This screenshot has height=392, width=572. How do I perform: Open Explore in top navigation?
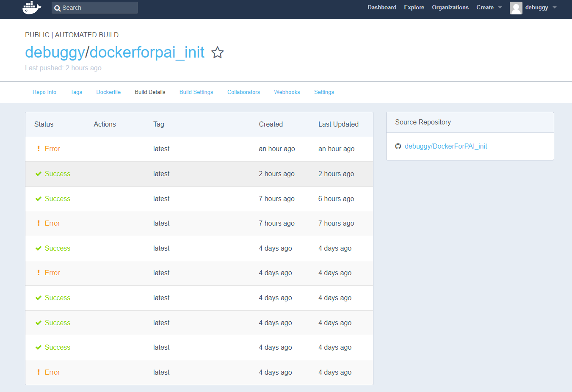point(414,8)
